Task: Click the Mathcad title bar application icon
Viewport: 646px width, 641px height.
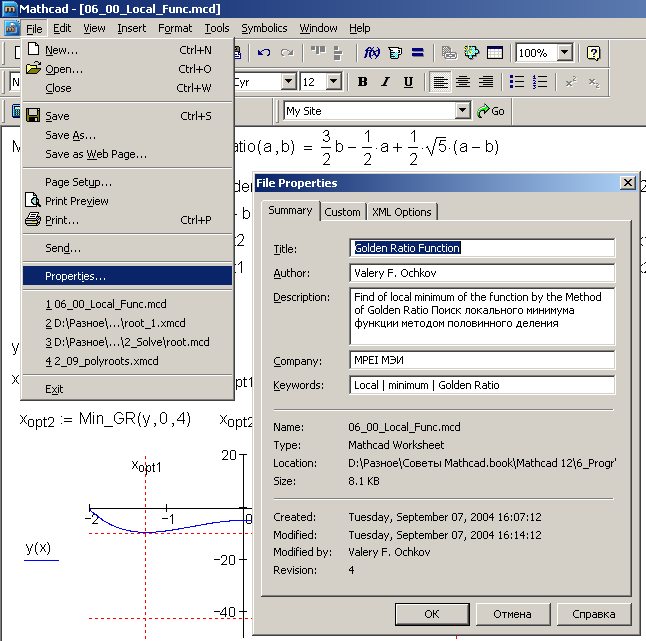Action: pyautogui.click(x=9, y=8)
